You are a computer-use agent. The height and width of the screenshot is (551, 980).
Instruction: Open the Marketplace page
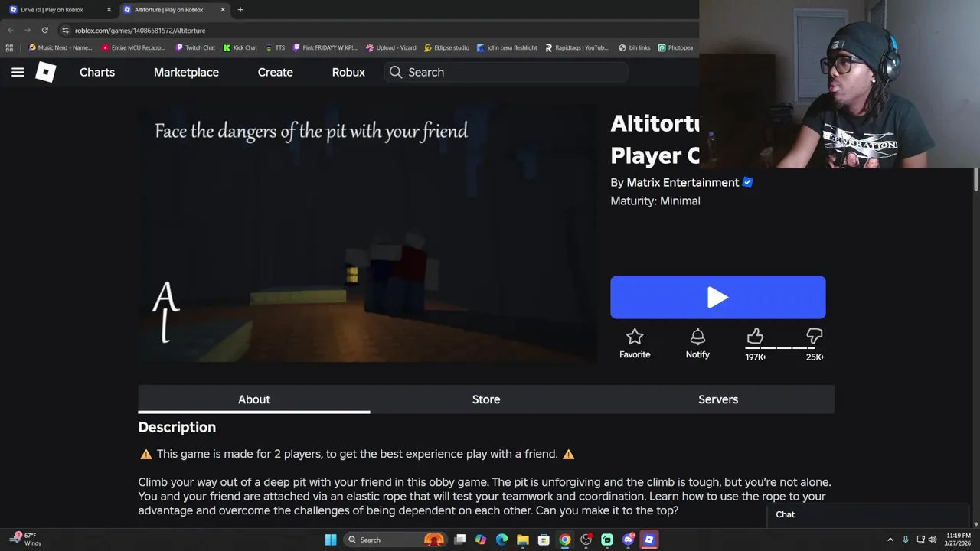pyautogui.click(x=186, y=72)
